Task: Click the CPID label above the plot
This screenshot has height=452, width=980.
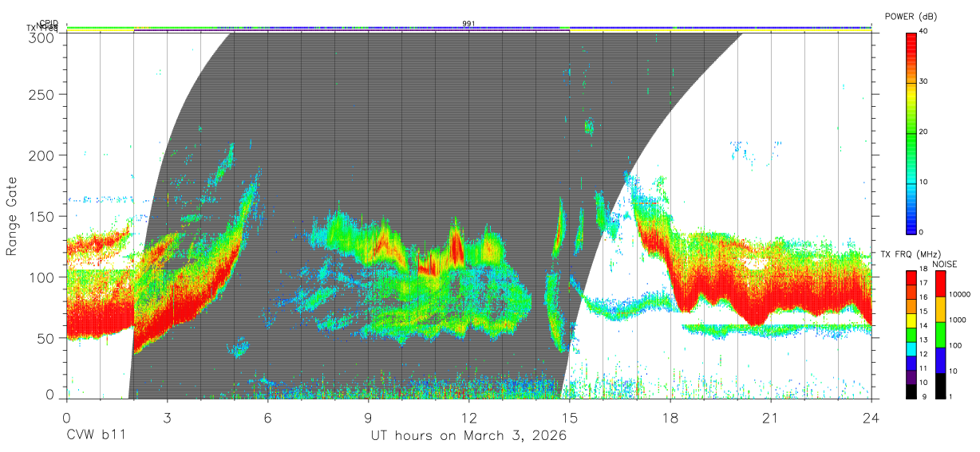Action: click(49, 23)
